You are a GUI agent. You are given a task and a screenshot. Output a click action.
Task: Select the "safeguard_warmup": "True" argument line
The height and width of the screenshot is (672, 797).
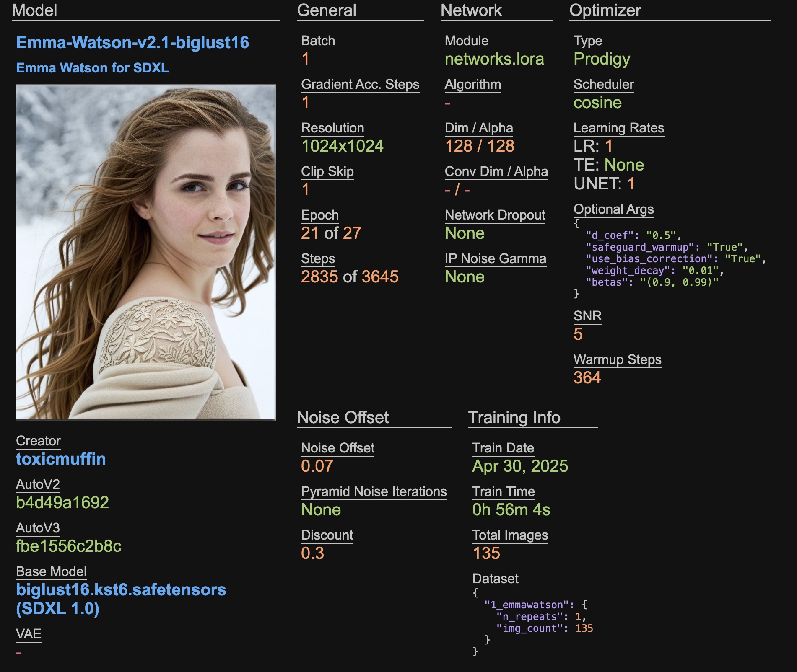point(667,247)
